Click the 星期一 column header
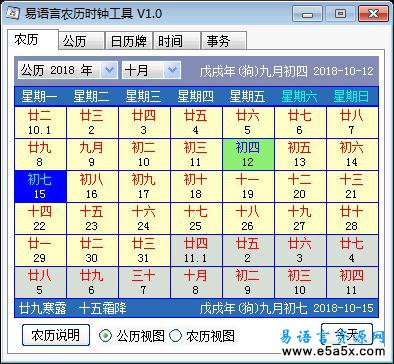The width and height of the screenshot is (394, 364). pyautogui.click(x=39, y=96)
